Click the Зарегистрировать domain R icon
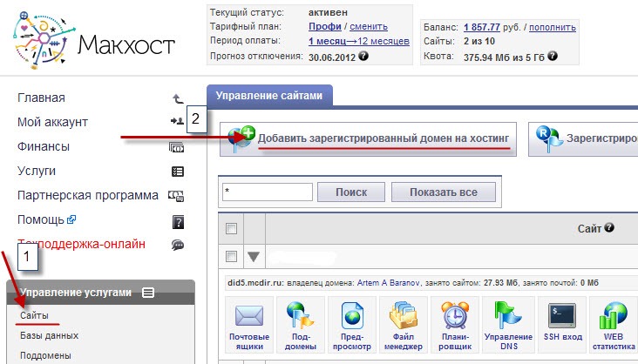This screenshot has width=638, height=364. click(x=549, y=138)
